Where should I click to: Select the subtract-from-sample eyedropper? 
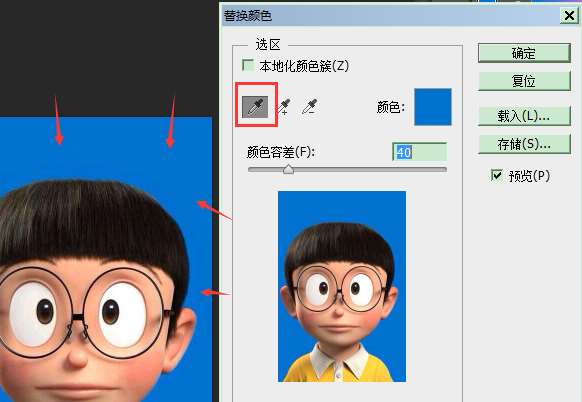(x=309, y=107)
